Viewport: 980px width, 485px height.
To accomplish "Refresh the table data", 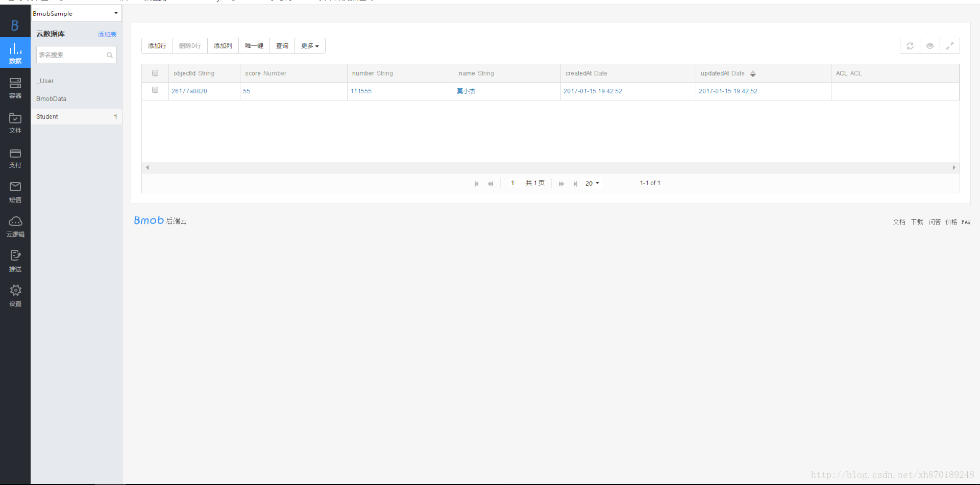I will tap(910, 46).
